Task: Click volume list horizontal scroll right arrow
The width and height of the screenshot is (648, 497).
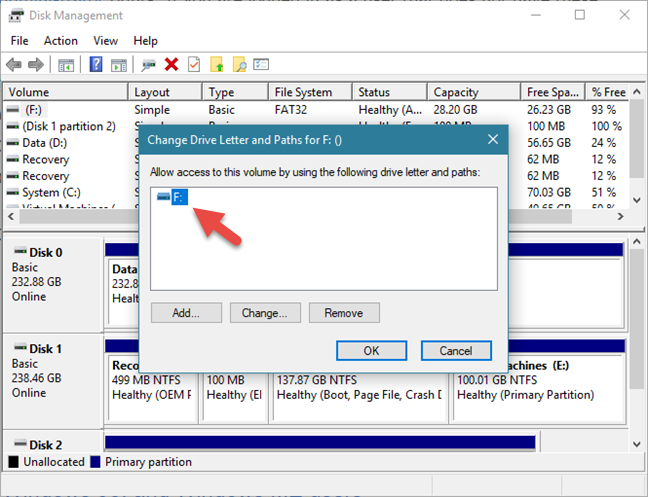Action: (x=620, y=216)
